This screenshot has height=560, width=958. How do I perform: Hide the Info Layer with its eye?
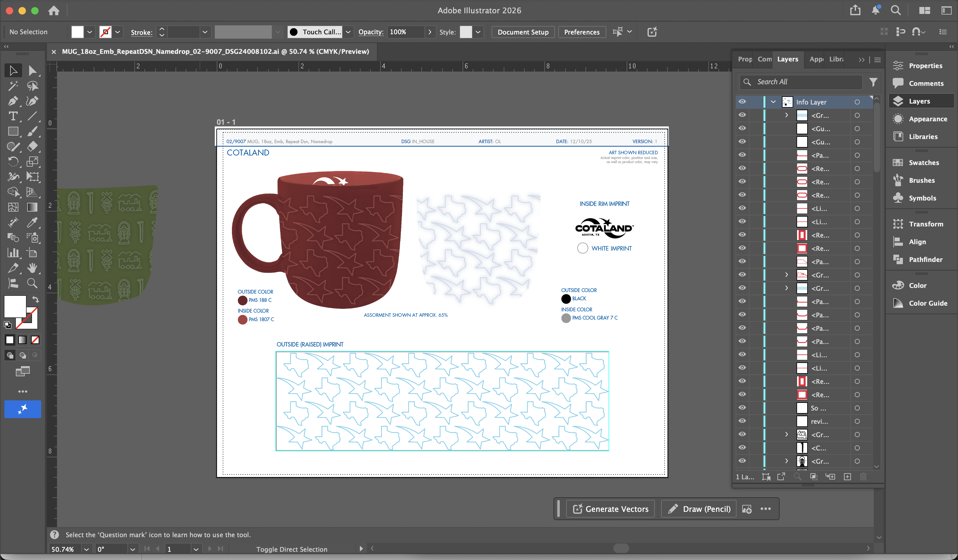pyautogui.click(x=742, y=102)
